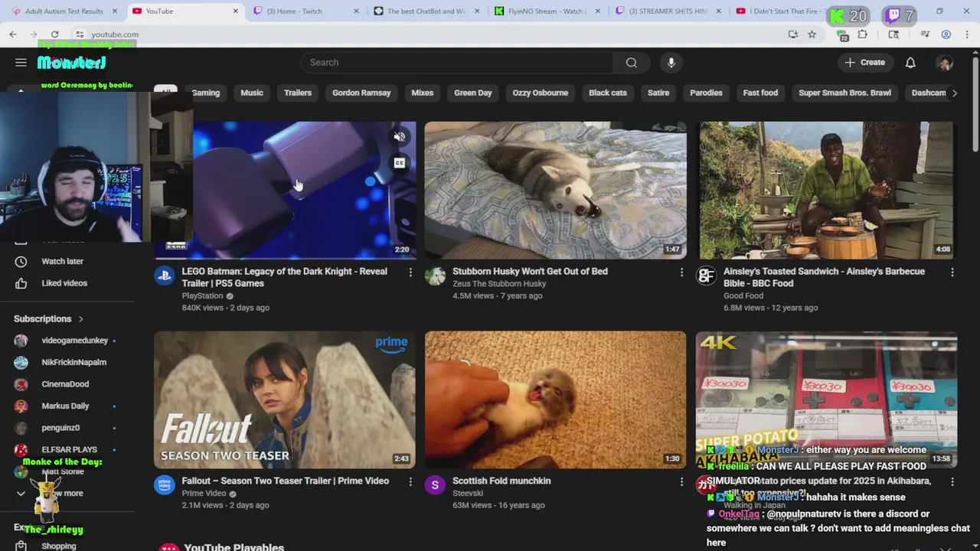
Task: Switch to Adult Autism Test Results tab
Action: [64, 11]
